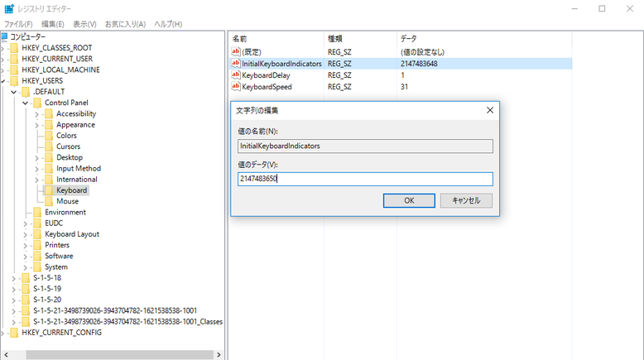Expand the Keyboard Layout key
Screen dimensions: 644x360
[x=26, y=234]
